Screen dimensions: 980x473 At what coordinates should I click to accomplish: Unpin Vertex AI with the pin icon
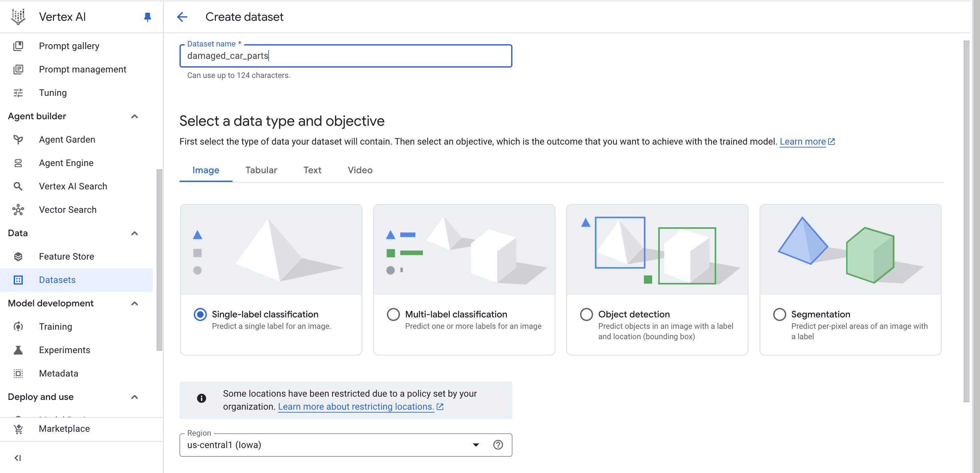(x=148, y=17)
